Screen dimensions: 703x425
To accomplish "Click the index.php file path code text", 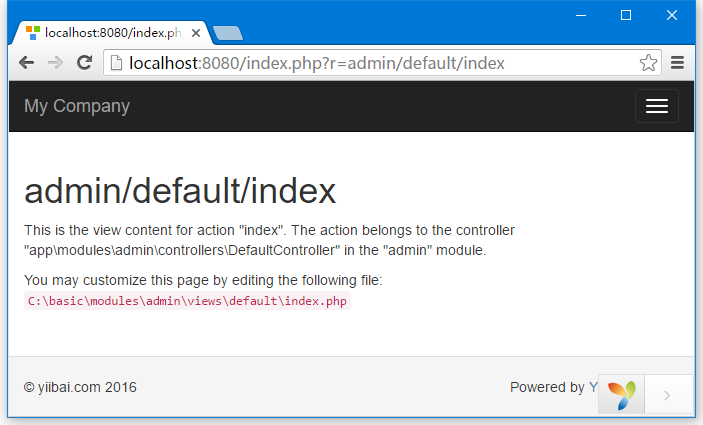I will click(187, 301).
